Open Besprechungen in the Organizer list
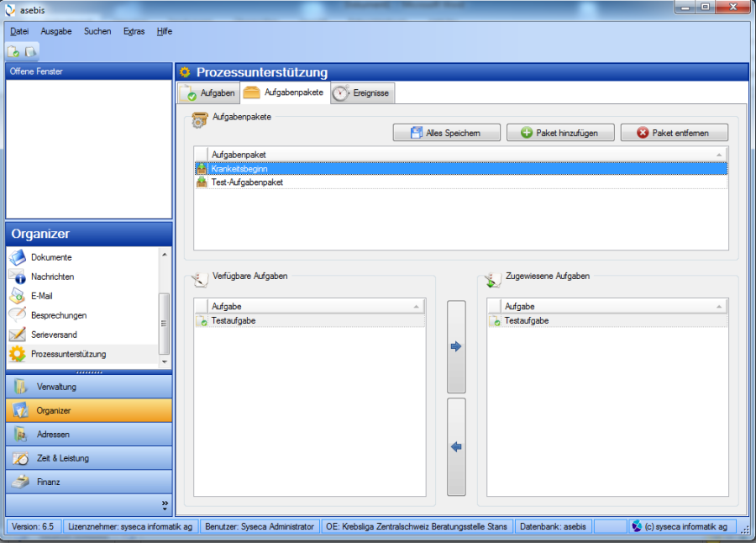 [x=82, y=316]
